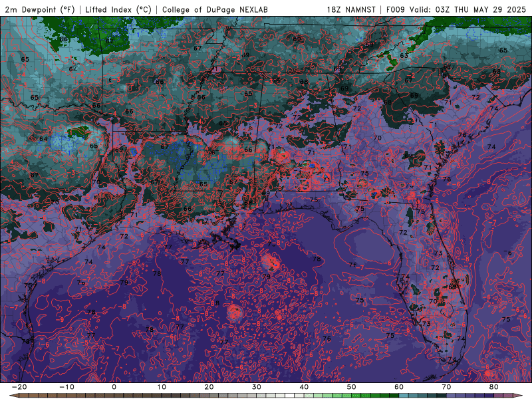Click the 80 label on color scale
This screenshot has height=399, width=532.
(494, 387)
